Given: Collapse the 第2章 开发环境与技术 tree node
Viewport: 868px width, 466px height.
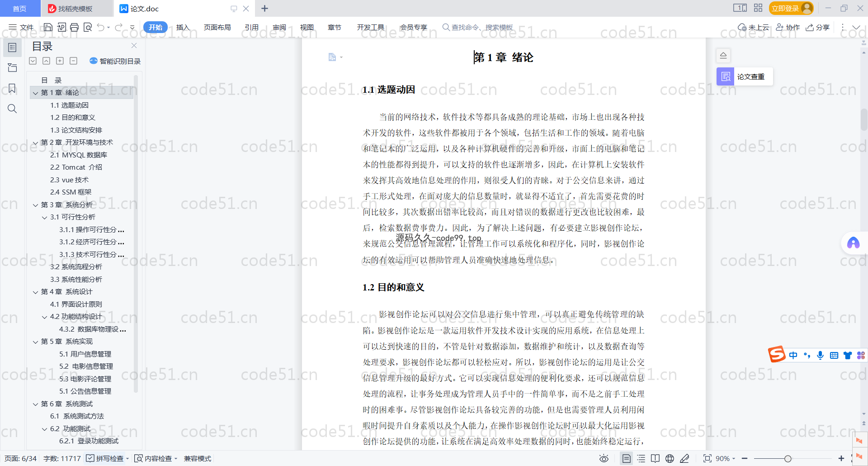Looking at the screenshot, I should click(35, 143).
